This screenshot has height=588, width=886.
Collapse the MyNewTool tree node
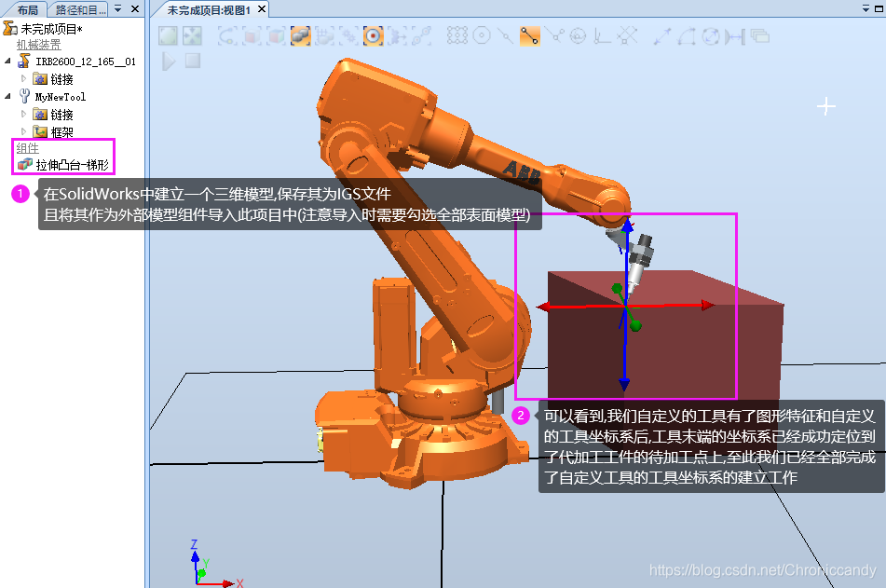7,95
